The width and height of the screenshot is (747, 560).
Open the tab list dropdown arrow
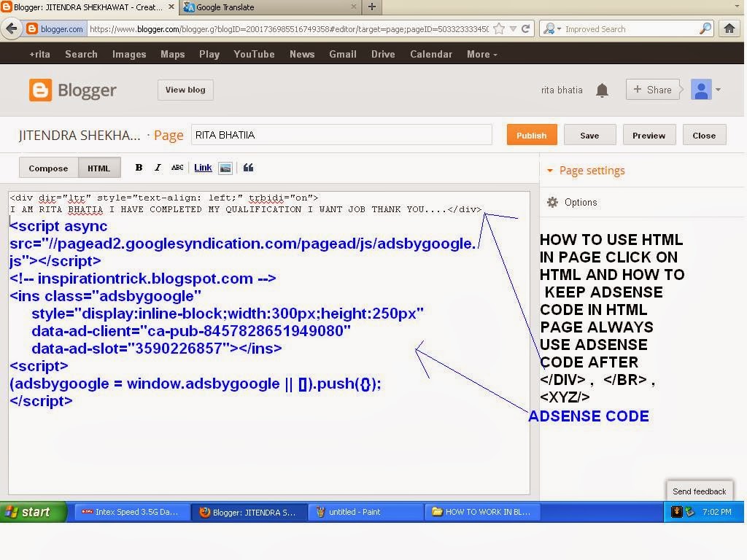pos(737,7)
